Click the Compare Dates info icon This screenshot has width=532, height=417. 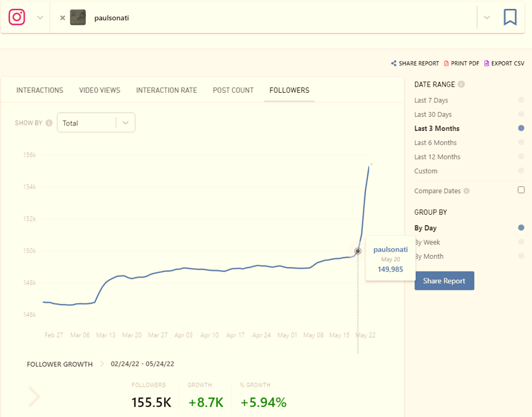coord(467,191)
